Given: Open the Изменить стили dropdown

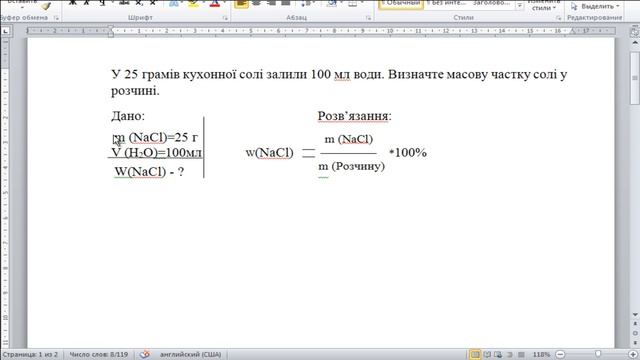Looking at the screenshot, I should [x=544, y=5].
